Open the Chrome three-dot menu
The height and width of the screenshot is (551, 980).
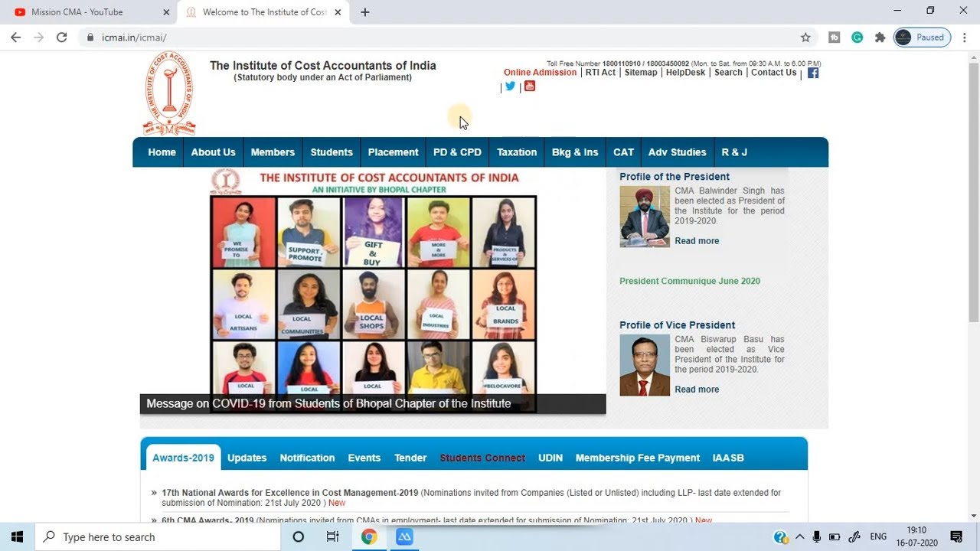[964, 37]
